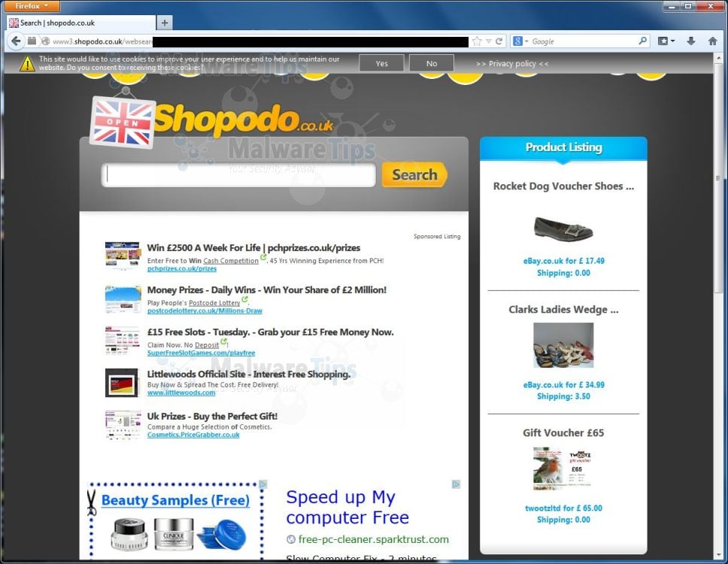
Task: Click the OPEN Union Jack sign
Action: [x=123, y=122]
